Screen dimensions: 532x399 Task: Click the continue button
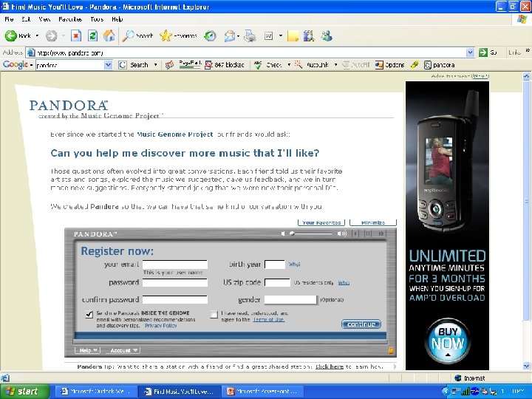pyautogui.click(x=361, y=324)
